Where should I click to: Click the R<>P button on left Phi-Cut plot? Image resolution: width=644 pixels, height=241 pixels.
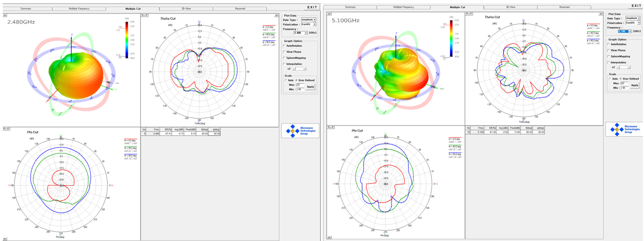(x=7, y=129)
